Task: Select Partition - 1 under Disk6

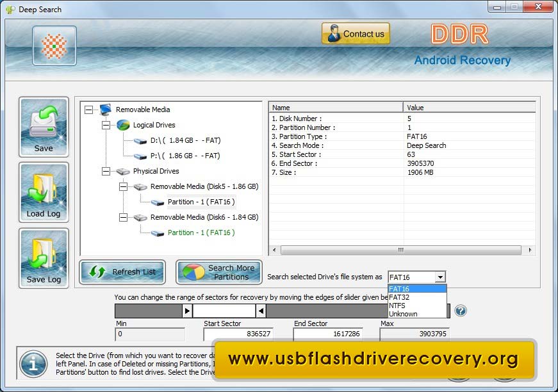Action: coord(201,233)
